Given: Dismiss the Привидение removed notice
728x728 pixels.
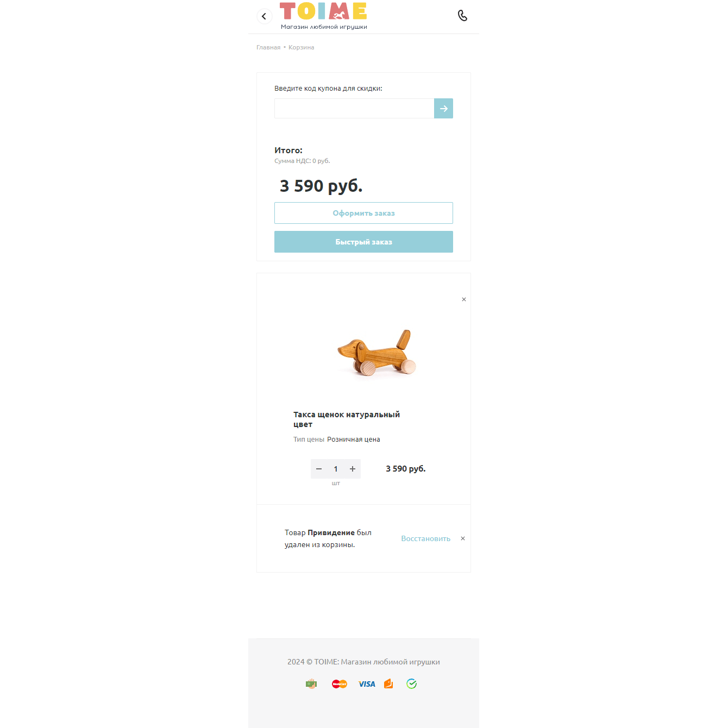Looking at the screenshot, I should pos(463,538).
